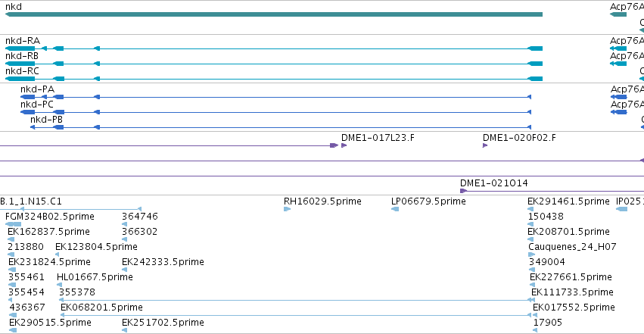Select the EK123804.5prime EST arrow
This screenshot has width=644, height=334.
[57, 254]
